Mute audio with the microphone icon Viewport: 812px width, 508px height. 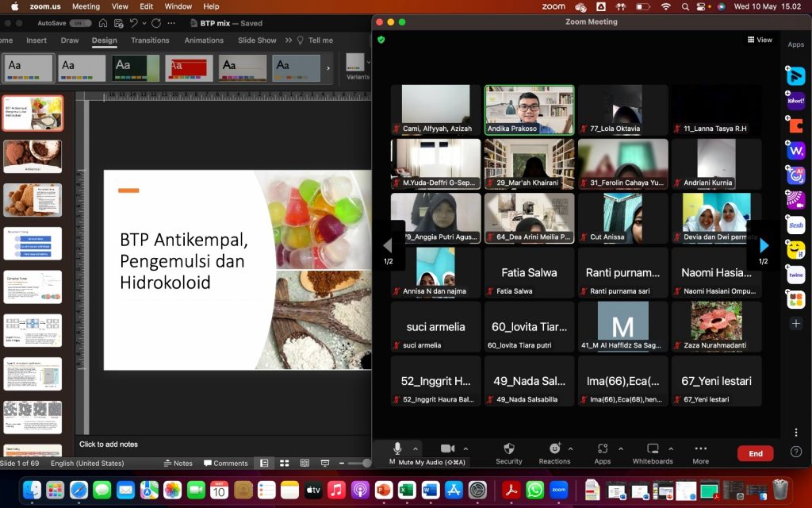[x=397, y=448]
